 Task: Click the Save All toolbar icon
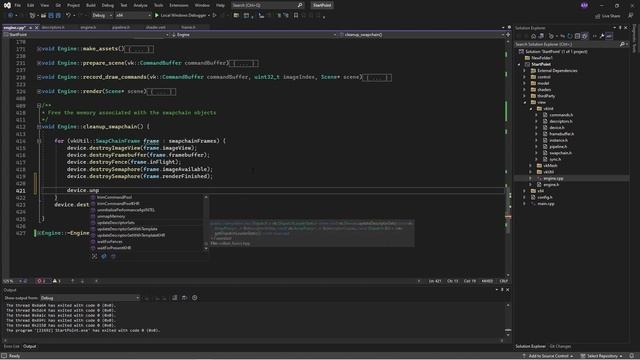coord(58,16)
